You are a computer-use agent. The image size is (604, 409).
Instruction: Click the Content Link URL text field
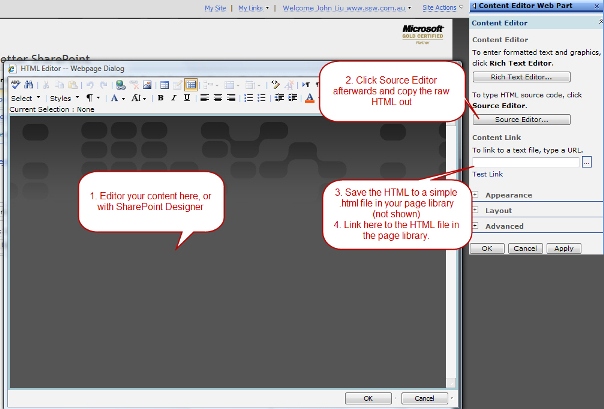(x=525, y=161)
